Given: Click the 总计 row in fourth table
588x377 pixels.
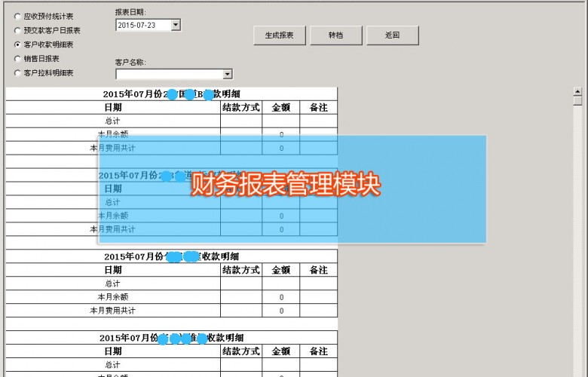Looking at the screenshot, I should click(171, 365).
